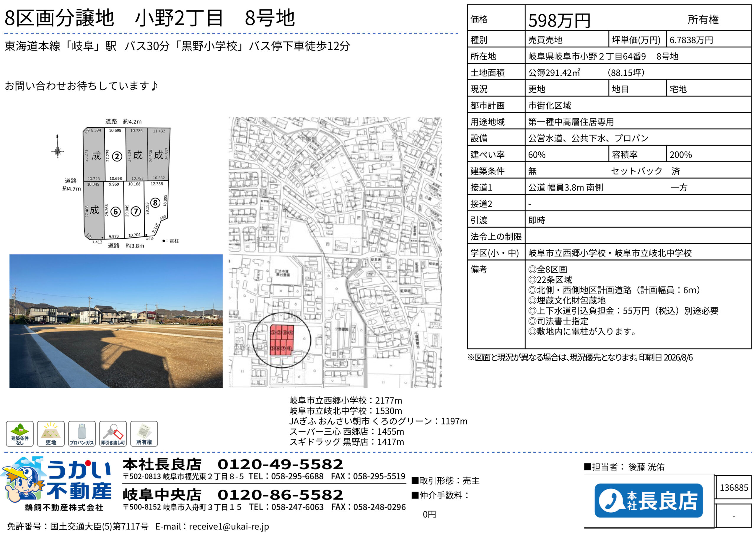Viewport: 756px width, 533px height.
Task: Click the land area 公簿291.42㎡ cell
Action: pos(638,72)
